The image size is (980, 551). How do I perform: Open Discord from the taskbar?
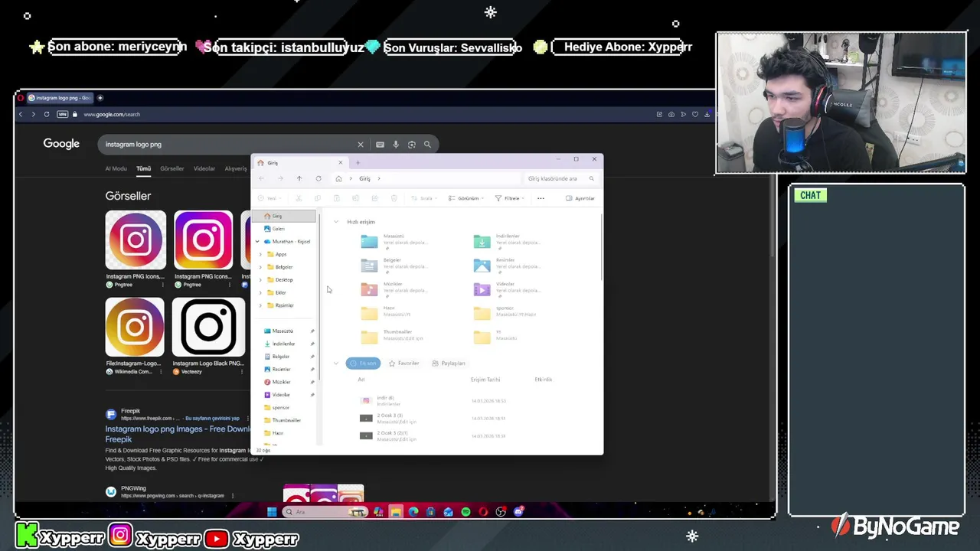(518, 512)
